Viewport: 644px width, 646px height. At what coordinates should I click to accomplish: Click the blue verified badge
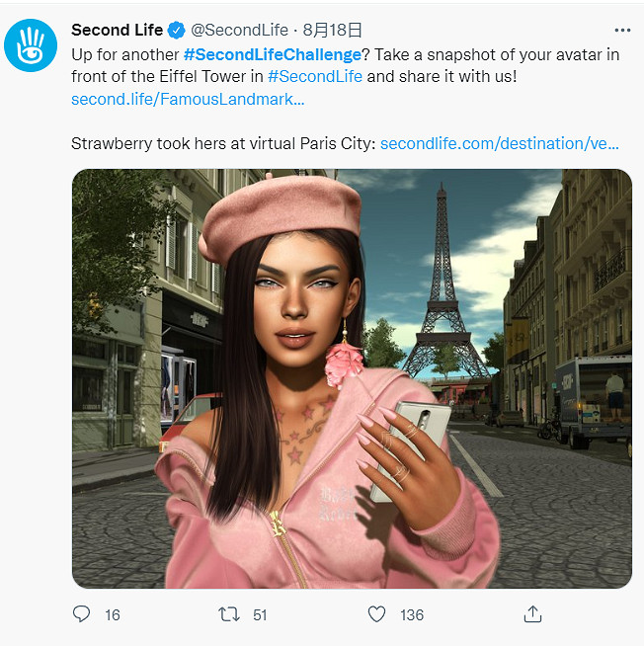[x=177, y=30]
